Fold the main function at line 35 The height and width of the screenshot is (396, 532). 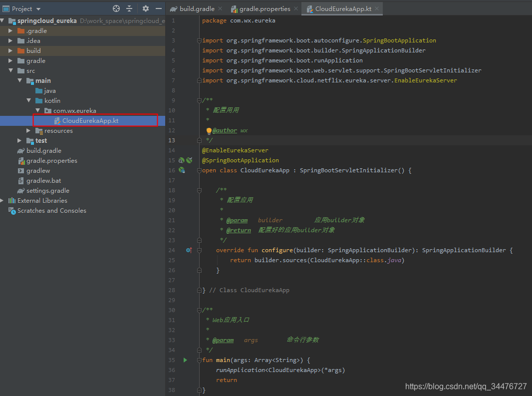pyautogui.click(x=199, y=360)
